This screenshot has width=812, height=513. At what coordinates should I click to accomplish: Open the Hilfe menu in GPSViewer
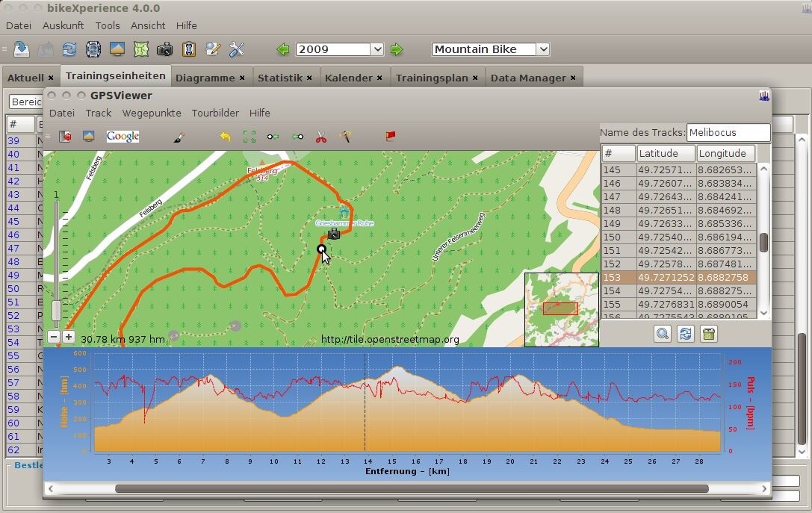[x=259, y=113]
